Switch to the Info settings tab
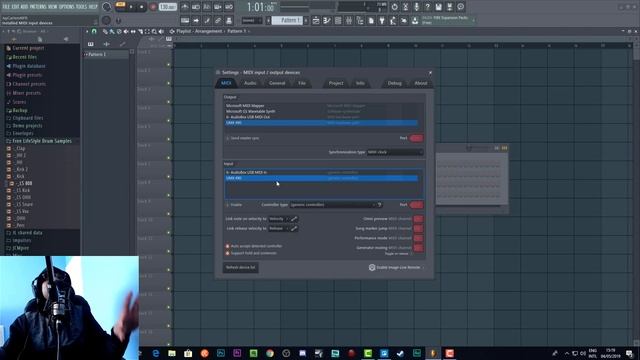Screen dimensions: 640x360 [360, 83]
